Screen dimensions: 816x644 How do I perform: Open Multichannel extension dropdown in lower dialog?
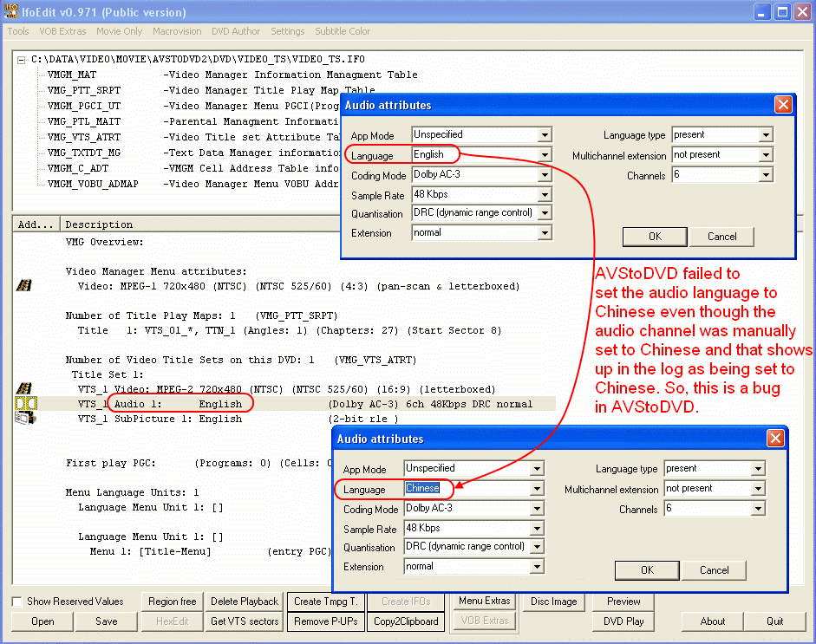click(x=758, y=489)
